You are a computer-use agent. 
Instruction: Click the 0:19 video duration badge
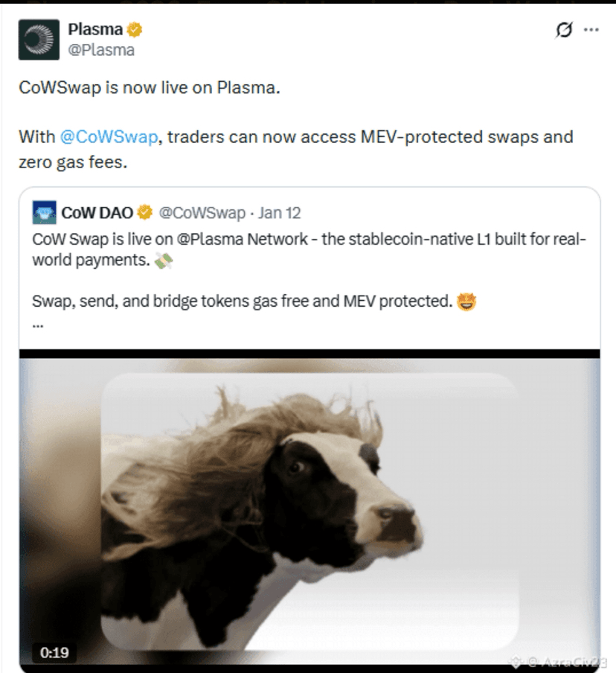(x=54, y=652)
